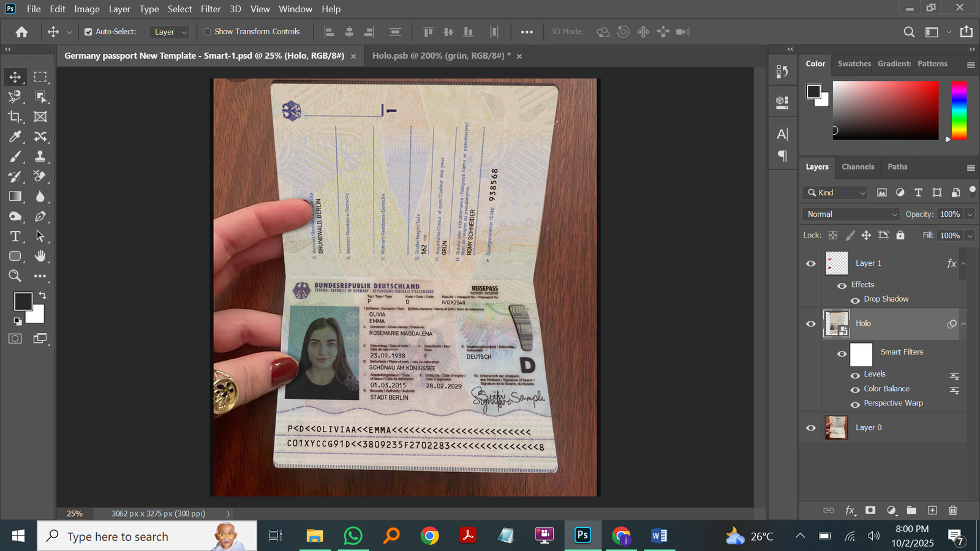Hide Layer 0 using its eye icon
The width and height of the screenshot is (980, 551).
pos(811,428)
